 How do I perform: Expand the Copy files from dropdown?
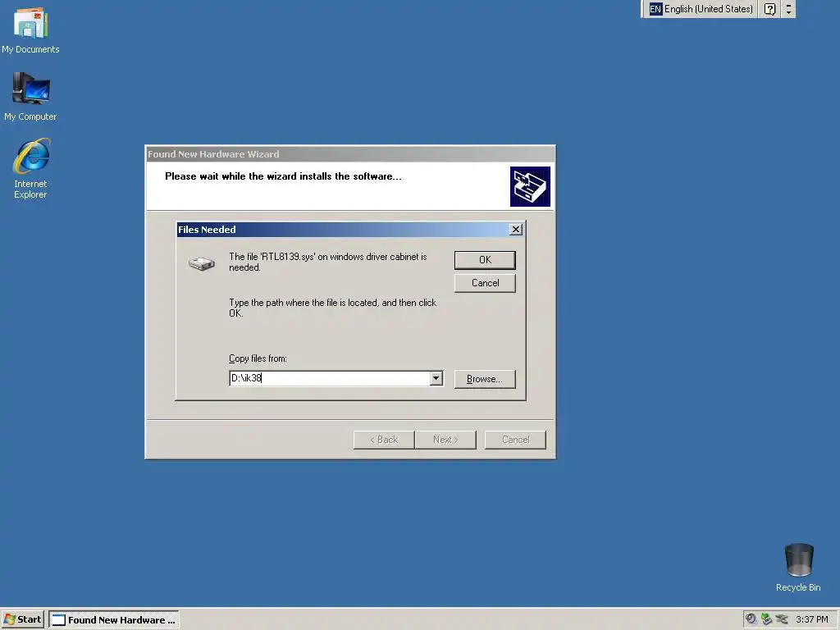point(436,378)
